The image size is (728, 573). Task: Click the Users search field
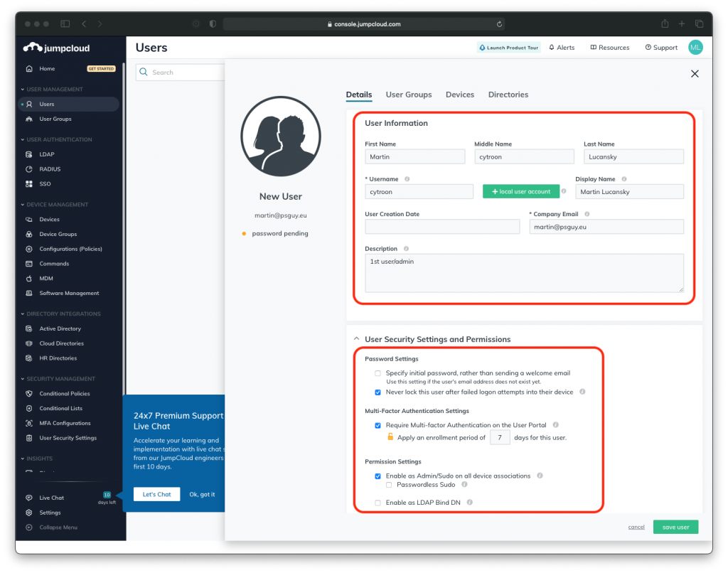(180, 73)
